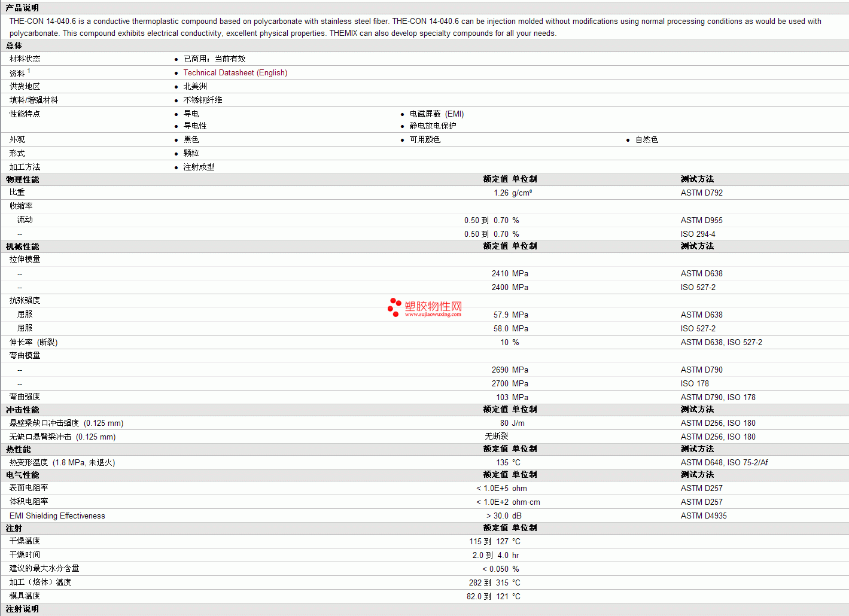Select the 伸长率 (断裂) row label
This screenshot has width=849, height=616.
click(x=34, y=342)
